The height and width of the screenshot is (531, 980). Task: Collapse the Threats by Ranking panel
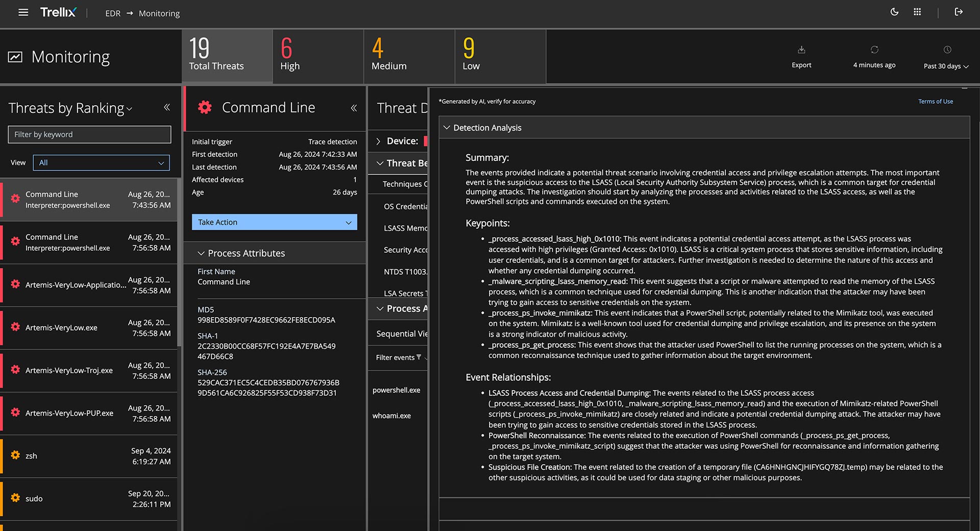coord(166,107)
